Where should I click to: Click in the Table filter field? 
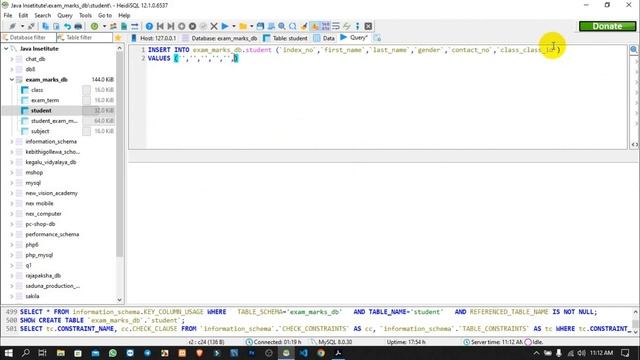84,38
